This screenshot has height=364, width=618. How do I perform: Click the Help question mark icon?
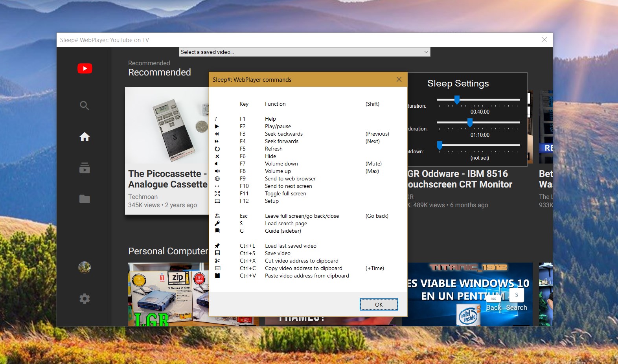[216, 119]
